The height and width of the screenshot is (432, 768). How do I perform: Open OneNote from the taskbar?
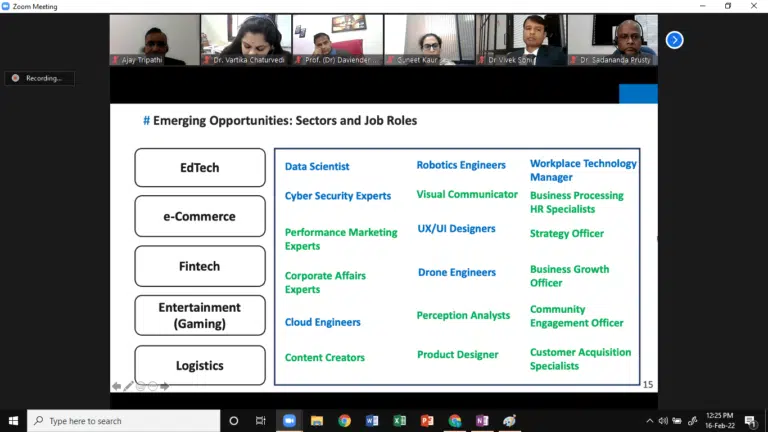[x=482, y=421]
